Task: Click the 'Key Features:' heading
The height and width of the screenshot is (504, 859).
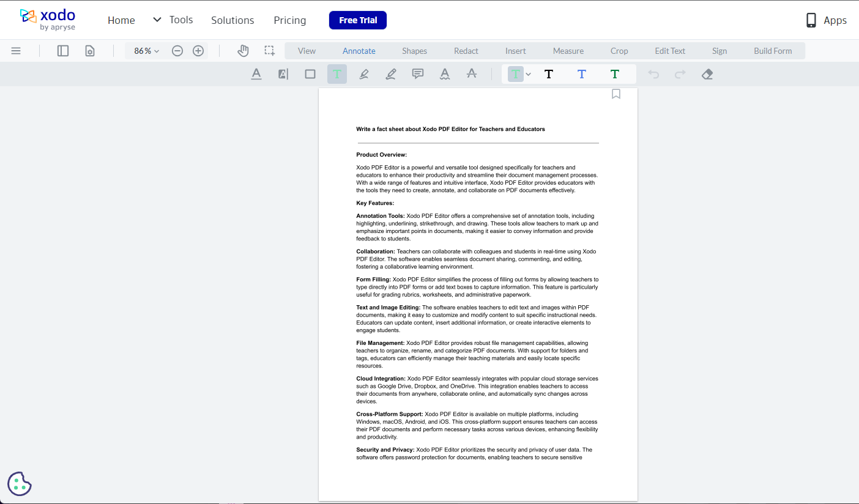Action: click(375, 203)
